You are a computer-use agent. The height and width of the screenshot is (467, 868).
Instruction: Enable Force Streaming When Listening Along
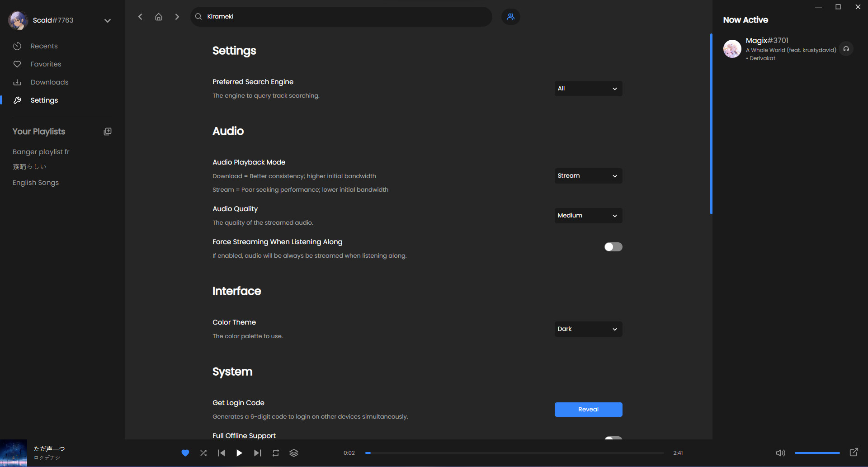pyautogui.click(x=613, y=247)
